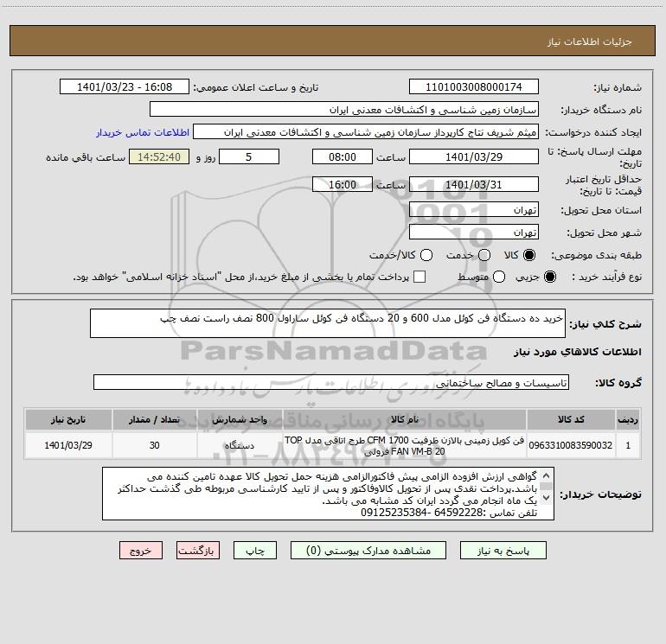The image size is (666, 644).
Task: Click the row number 1 cell
Action: (x=628, y=445)
